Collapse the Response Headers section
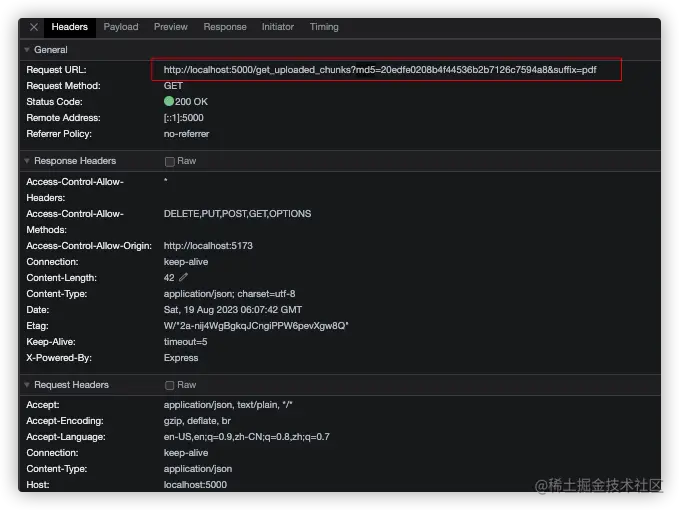 (27, 161)
